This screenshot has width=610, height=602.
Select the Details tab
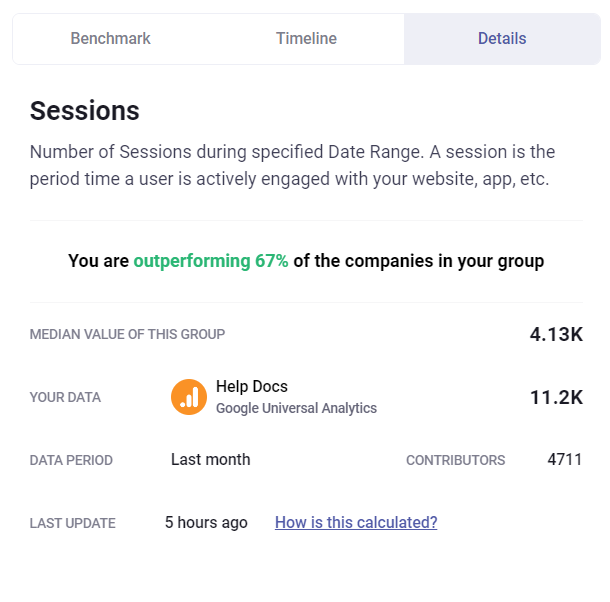point(502,39)
